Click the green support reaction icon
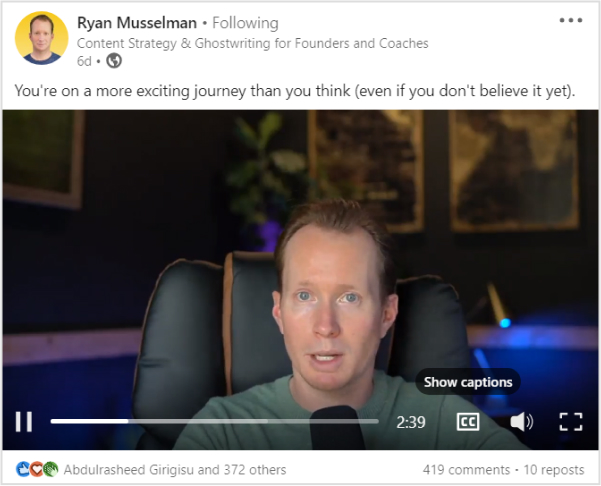601x486 pixels. [51, 469]
